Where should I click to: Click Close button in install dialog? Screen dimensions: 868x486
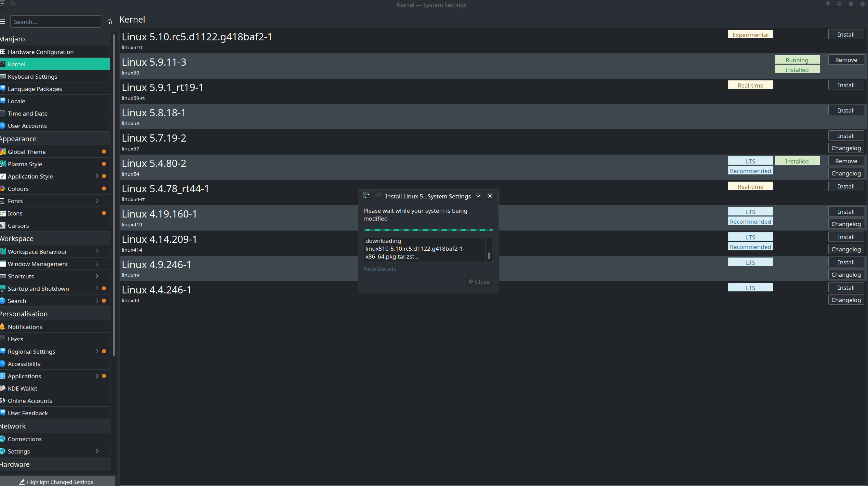click(x=479, y=282)
